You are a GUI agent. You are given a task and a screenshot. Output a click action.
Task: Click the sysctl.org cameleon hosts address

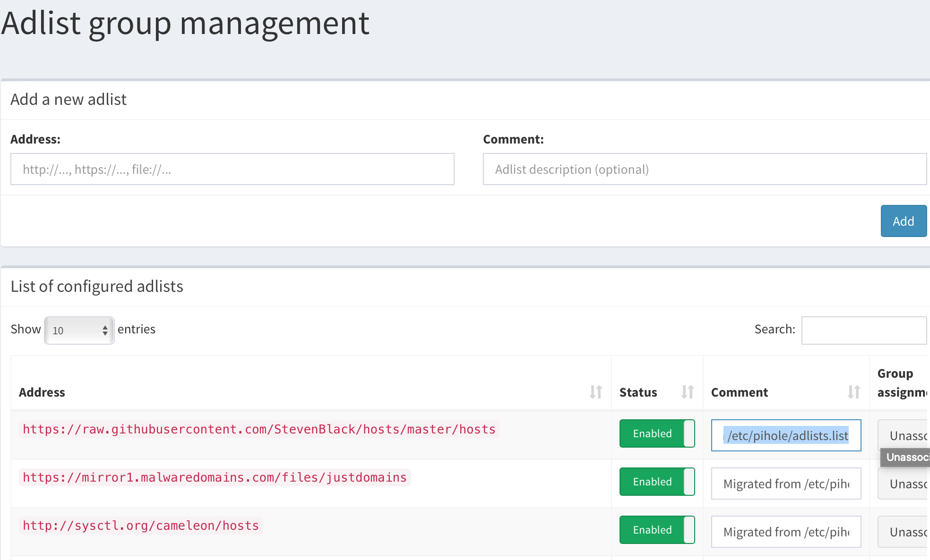[x=141, y=526]
